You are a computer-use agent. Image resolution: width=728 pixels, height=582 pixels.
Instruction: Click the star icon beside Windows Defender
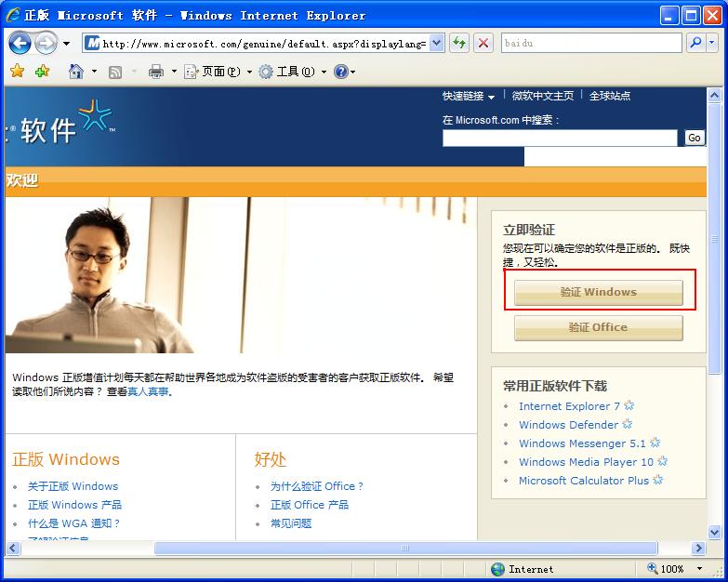tap(628, 424)
